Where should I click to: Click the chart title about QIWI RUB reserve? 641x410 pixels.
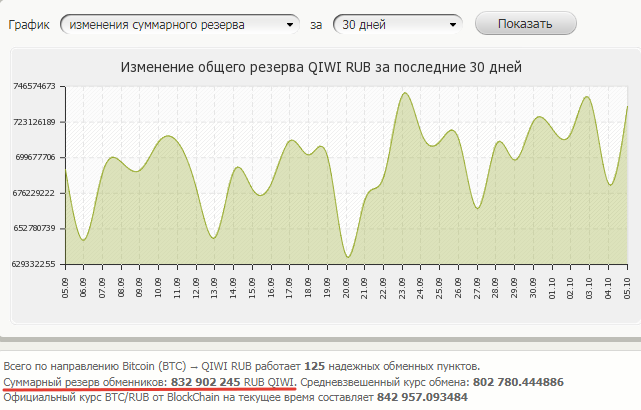pyautogui.click(x=321, y=67)
